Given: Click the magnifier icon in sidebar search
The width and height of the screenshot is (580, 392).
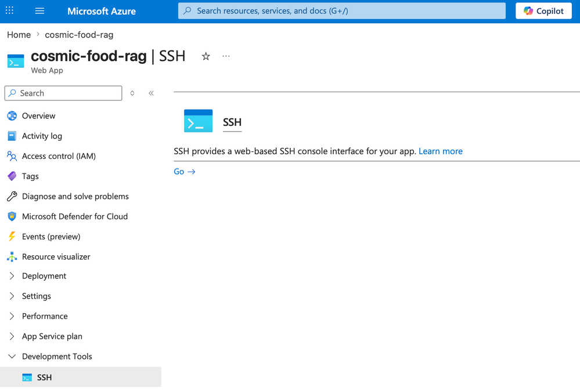Looking at the screenshot, I should click(13, 93).
